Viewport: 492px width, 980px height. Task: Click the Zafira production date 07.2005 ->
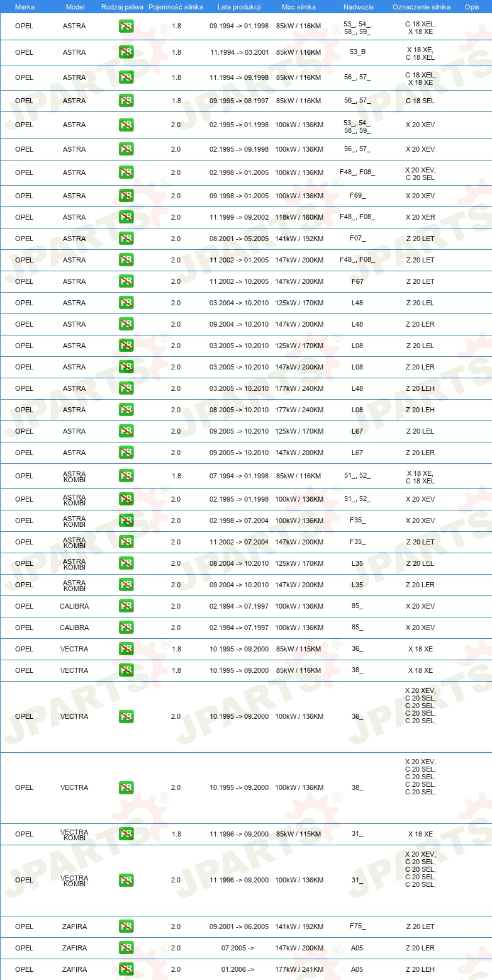coord(238,948)
